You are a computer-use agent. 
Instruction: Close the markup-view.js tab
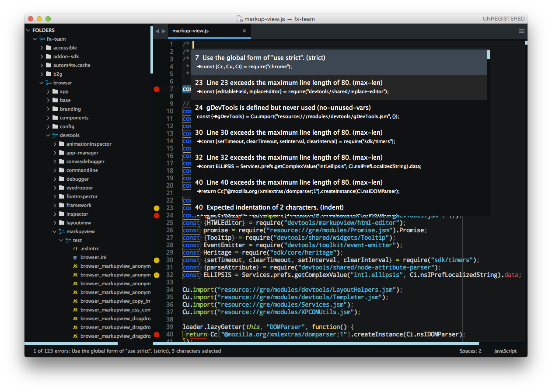(x=244, y=31)
